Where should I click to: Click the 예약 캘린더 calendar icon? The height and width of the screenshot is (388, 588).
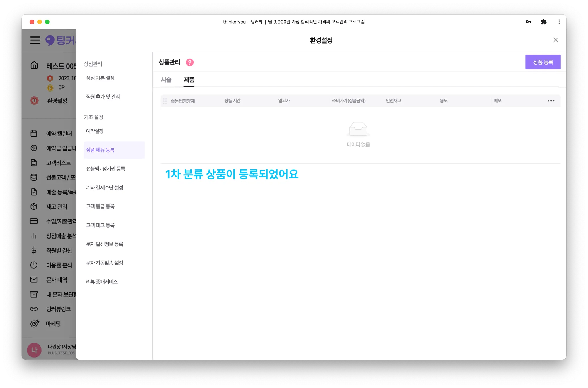click(x=34, y=134)
